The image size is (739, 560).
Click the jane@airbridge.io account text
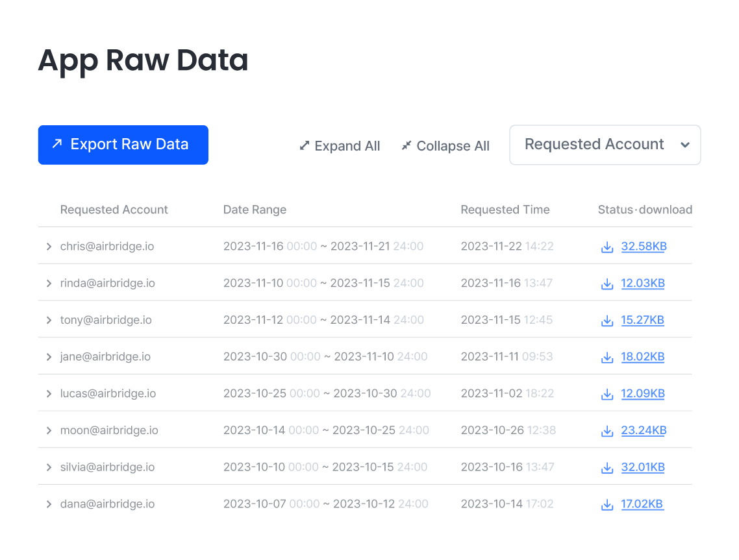pyautogui.click(x=106, y=356)
